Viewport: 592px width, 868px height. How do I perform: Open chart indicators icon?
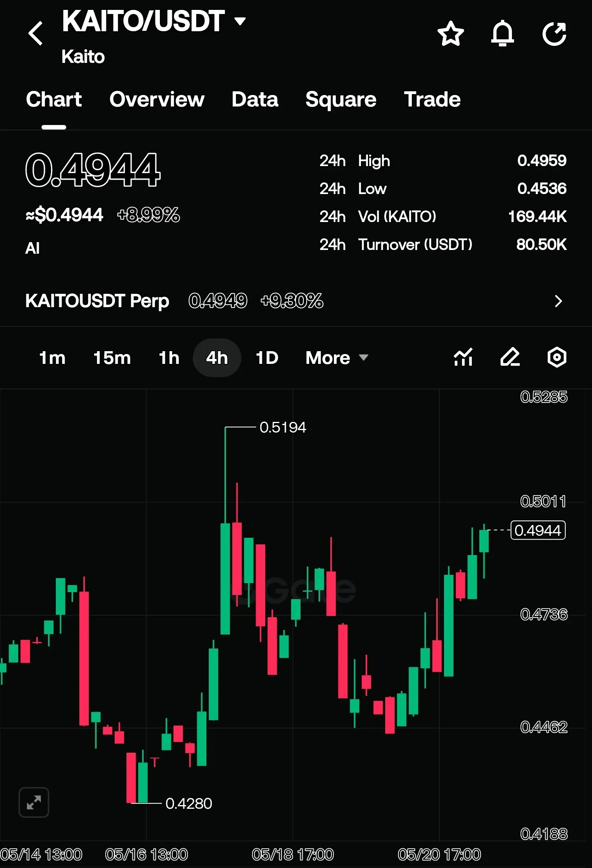(463, 357)
